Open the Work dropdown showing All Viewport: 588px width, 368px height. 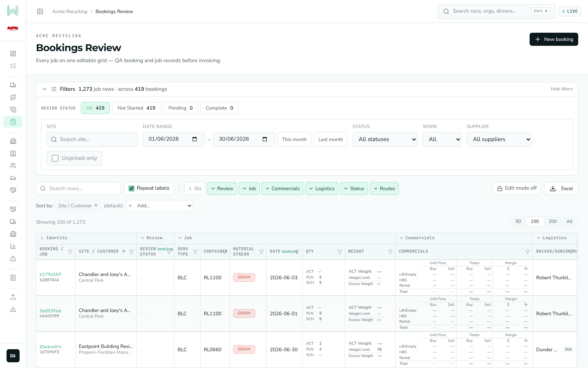(x=442, y=139)
